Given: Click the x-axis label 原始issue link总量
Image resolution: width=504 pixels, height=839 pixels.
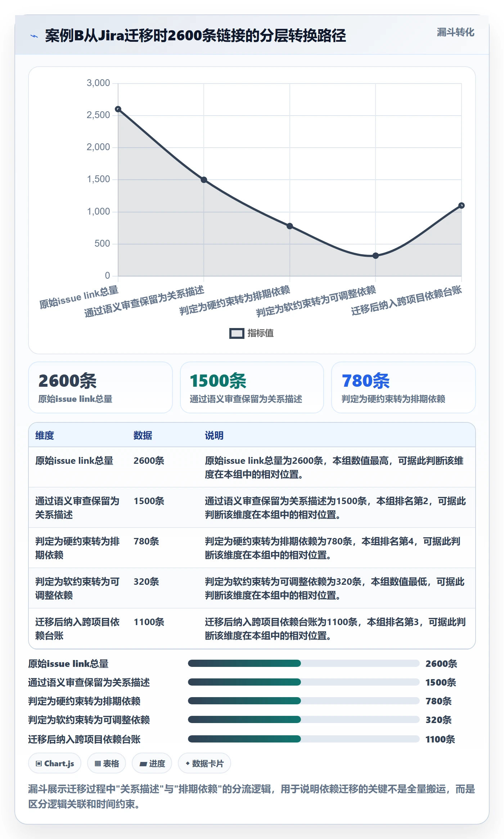Looking at the screenshot, I should (x=79, y=297).
